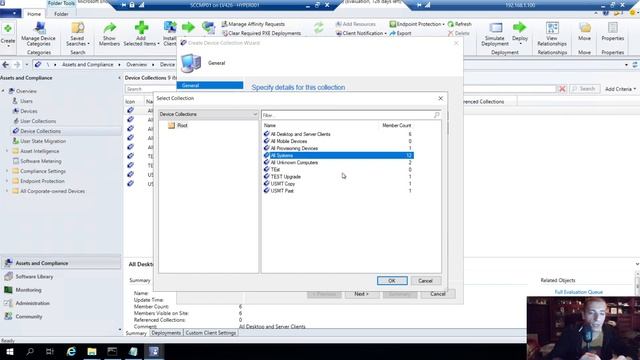Viewport: 640px width, 360px height.
Task: Select User Collections in the tree
Action: point(38,121)
